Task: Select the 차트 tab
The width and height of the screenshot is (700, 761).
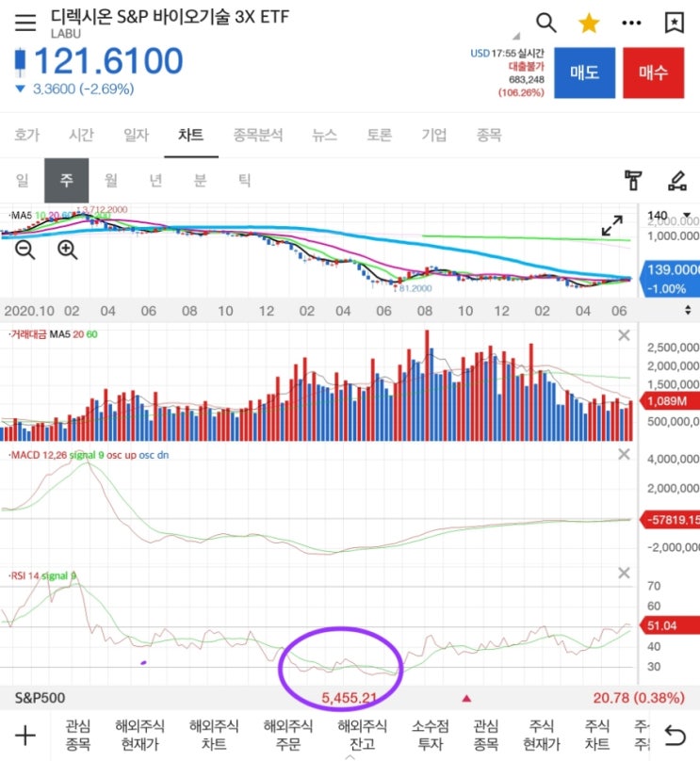Action: (190, 135)
